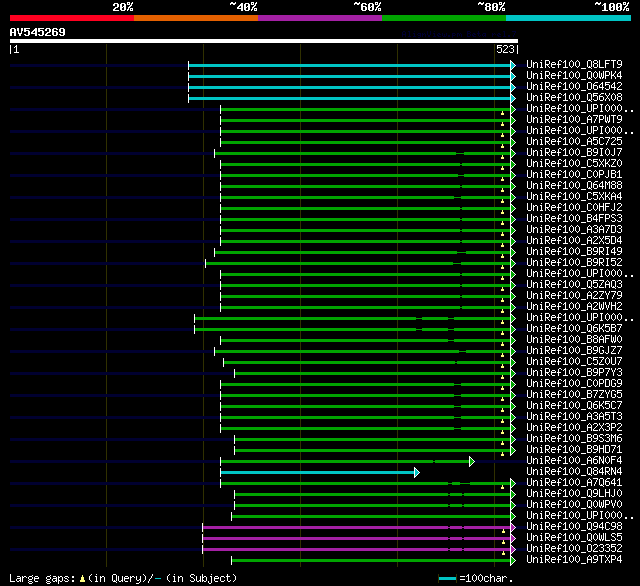Open the UniRef100_Q64M88 hit entry
640x586 pixels.
click(573, 185)
